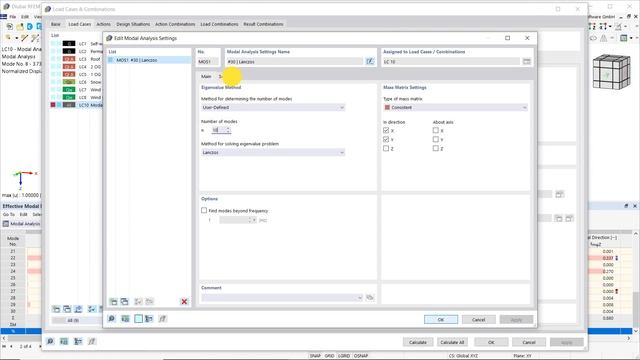This screenshot has width=640, height=360.
Task: Enable Find modes beyond frequency option
Action: tap(204, 210)
